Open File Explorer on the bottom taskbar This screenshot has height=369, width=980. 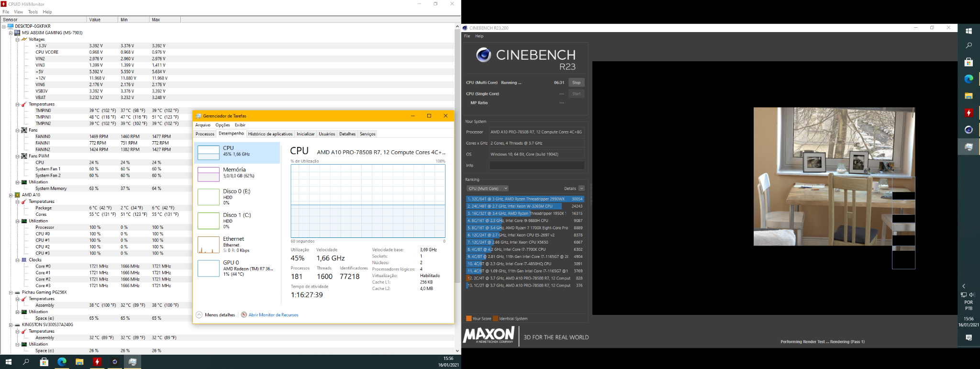tap(79, 362)
